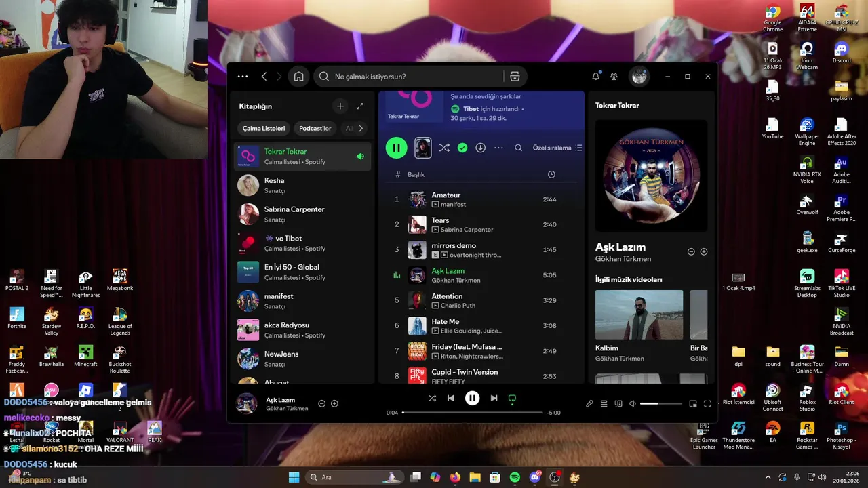Open the Tekrar Tekrar playlist in library
868x488 pixels.
302,157
